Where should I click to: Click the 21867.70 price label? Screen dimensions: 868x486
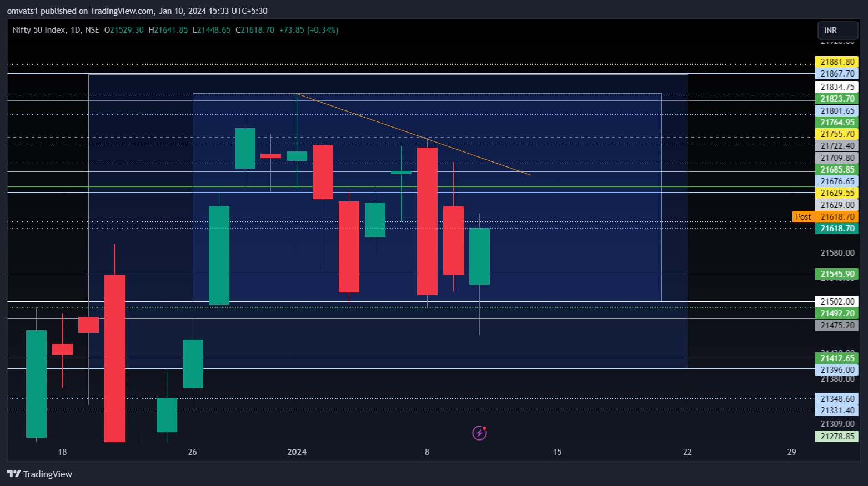837,74
